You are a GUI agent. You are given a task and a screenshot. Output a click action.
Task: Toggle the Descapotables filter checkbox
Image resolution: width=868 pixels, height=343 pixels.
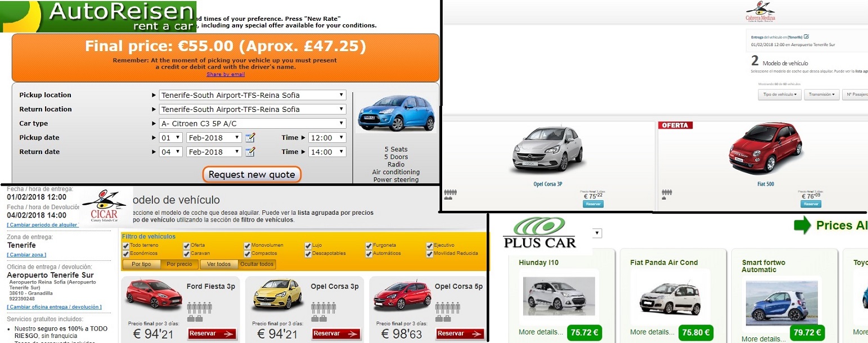tap(308, 254)
